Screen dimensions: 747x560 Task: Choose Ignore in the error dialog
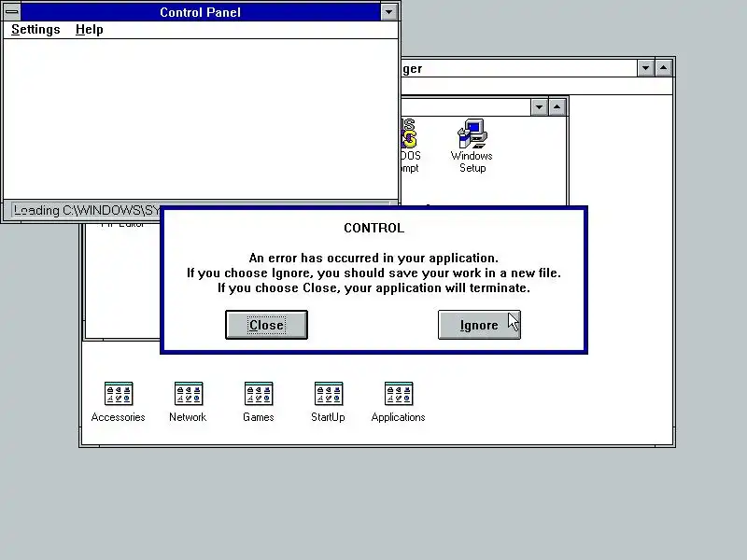(x=479, y=325)
